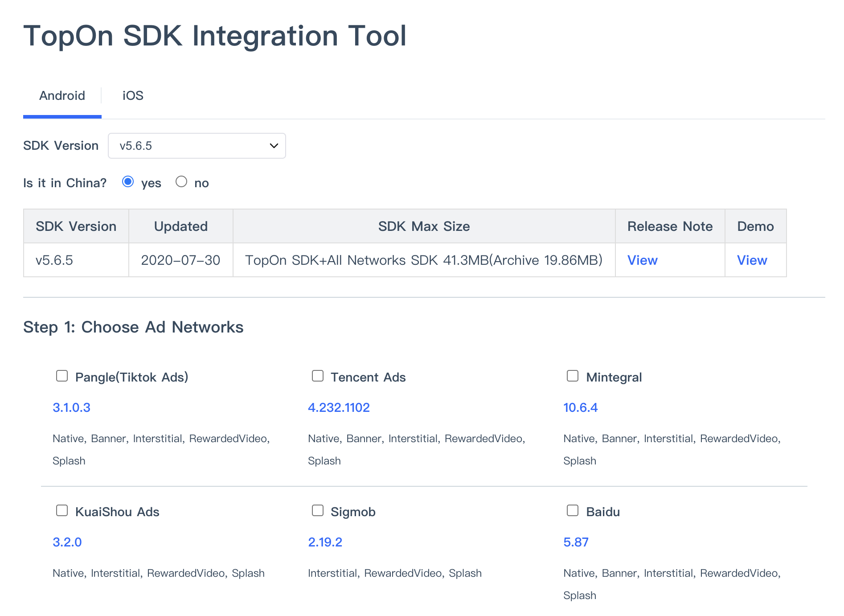
Task: Open the SDK Version v5.6.5 dropdown
Action: (197, 146)
